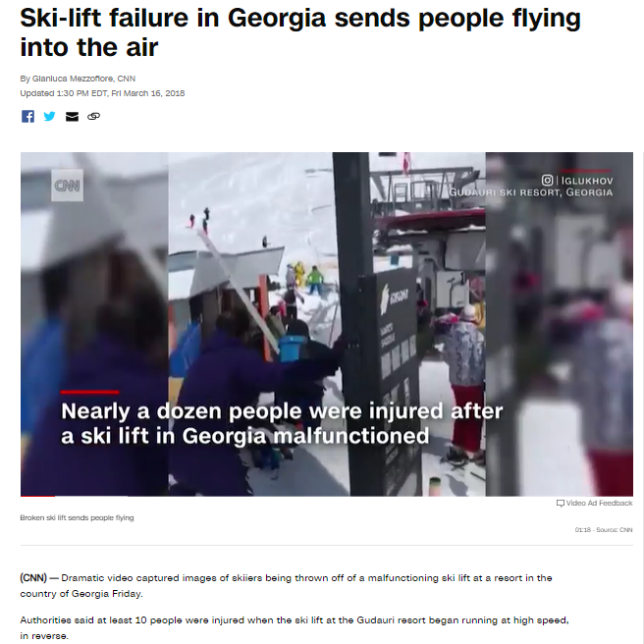Viewport: 644px width, 644px height.
Task: Copy article link with chain icon
Action: (x=93, y=117)
